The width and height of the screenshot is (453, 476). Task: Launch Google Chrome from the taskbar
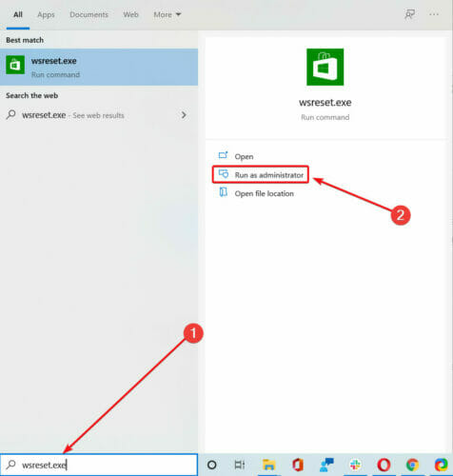(412, 465)
